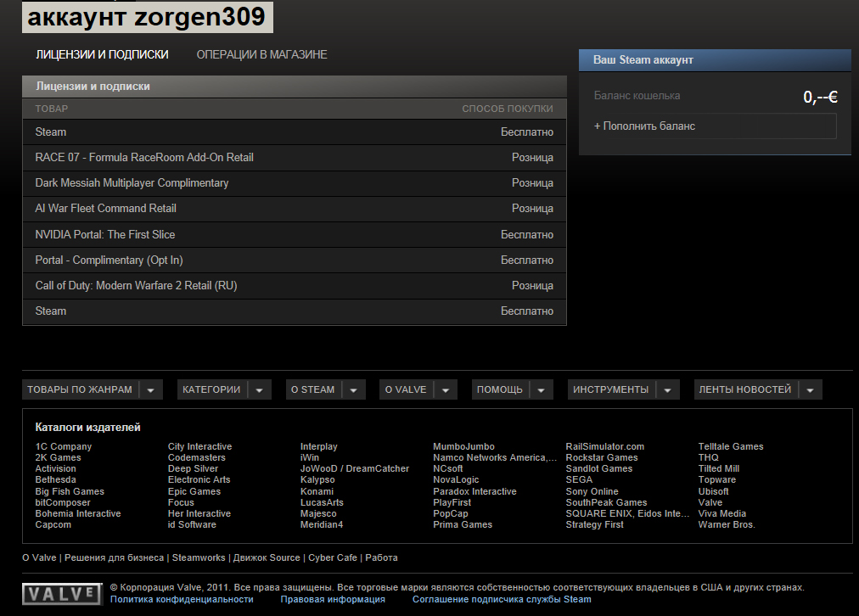Click the КАТЕГОРИИ menu label
Viewport: 859px width, 616px height.
click(211, 389)
